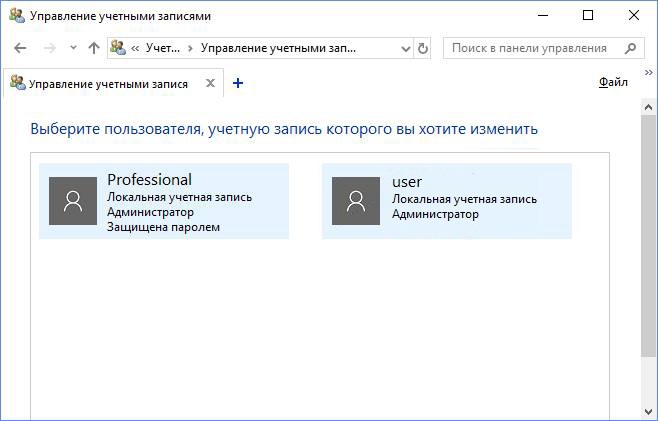Go up one level with up arrow
The image size is (658, 421).
pyautogui.click(x=94, y=48)
